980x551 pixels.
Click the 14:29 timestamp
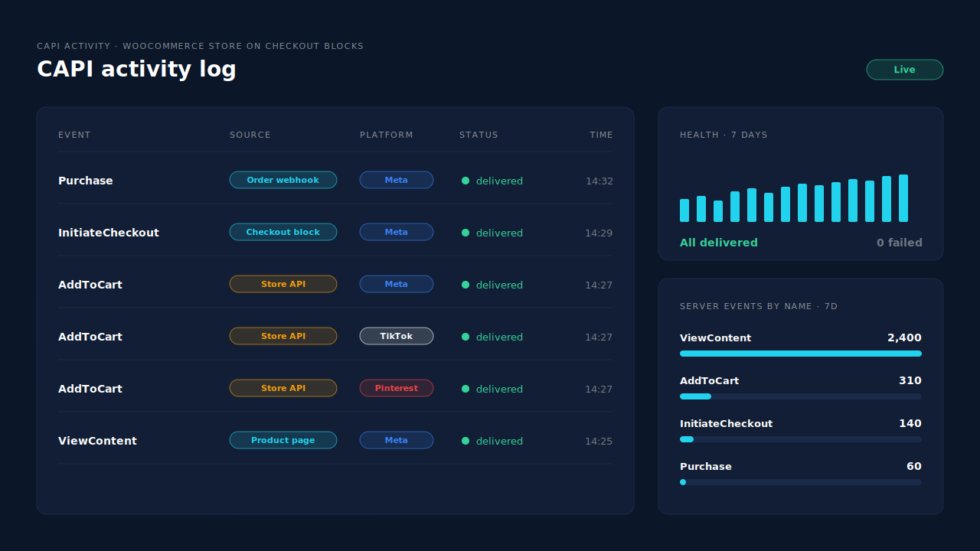[x=599, y=233]
